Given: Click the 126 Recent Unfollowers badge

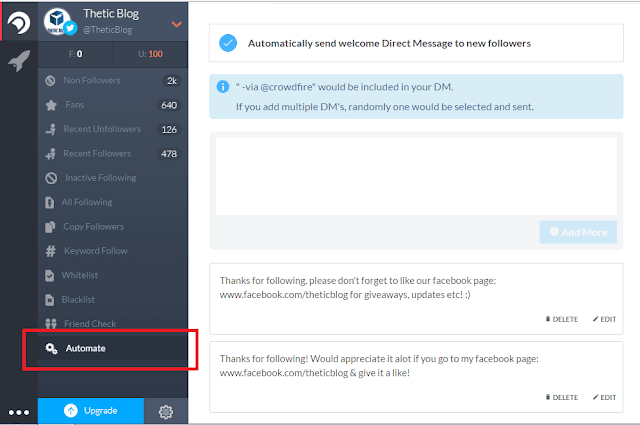Looking at the screenshot, I should coord(169,129).
